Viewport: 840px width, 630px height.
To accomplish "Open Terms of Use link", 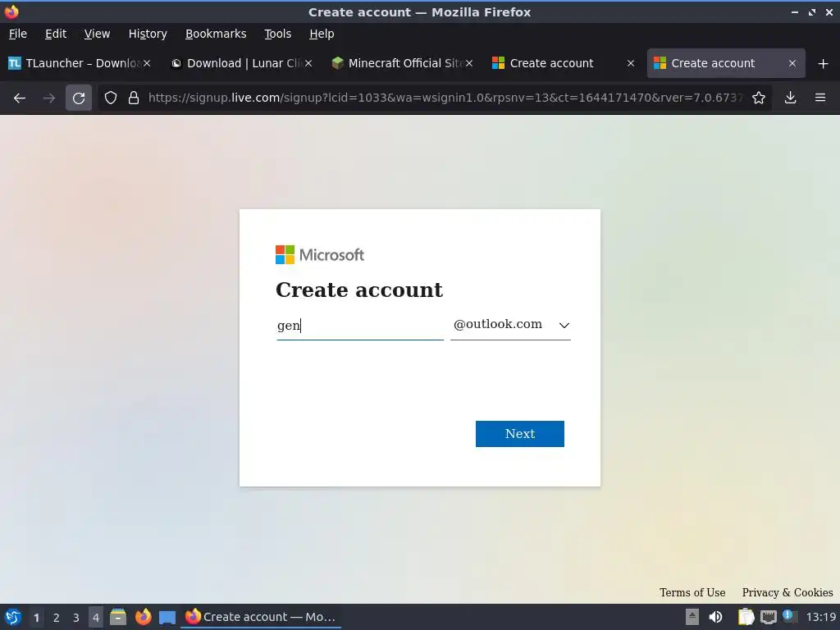I will (692, 592).
